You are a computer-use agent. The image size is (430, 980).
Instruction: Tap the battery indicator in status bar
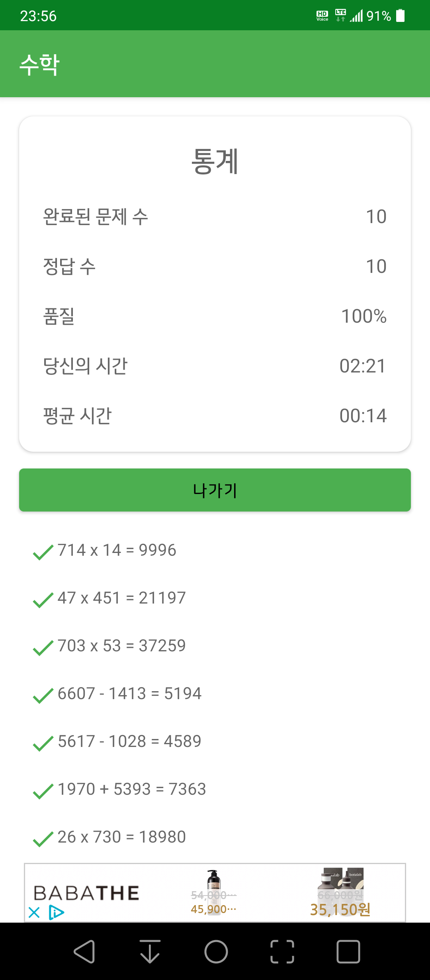coord(401,16)
